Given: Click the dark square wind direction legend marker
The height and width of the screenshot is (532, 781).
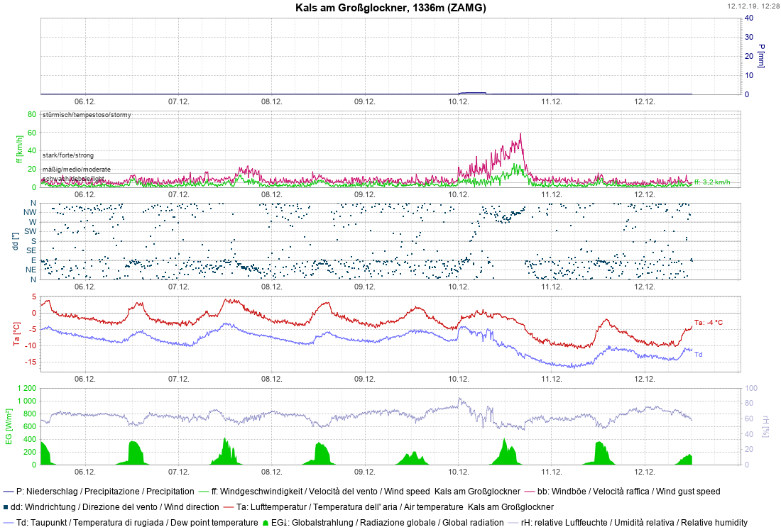Looking at the screenshot, I should click(6, 507).
